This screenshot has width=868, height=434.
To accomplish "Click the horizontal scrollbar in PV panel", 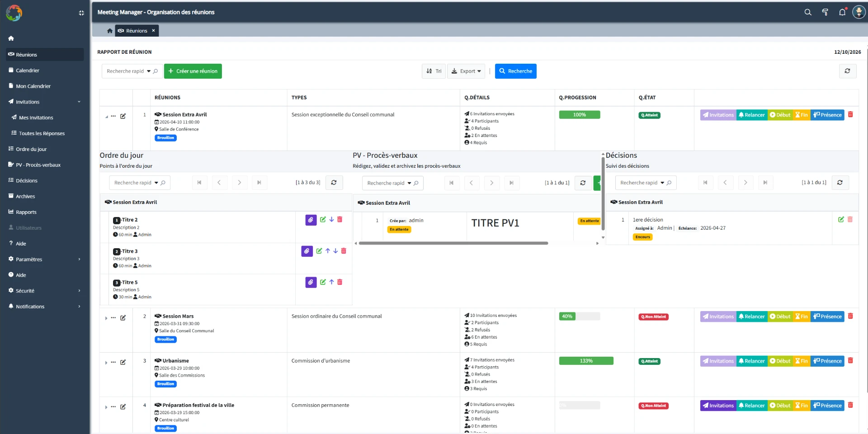I will click(x=453, y=243).
